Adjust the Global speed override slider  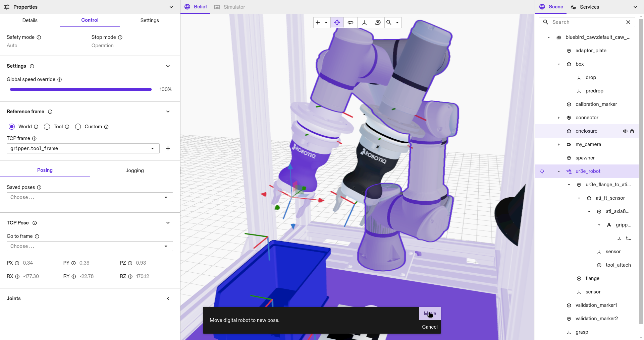pyautogui.click(x=80, y=89)
